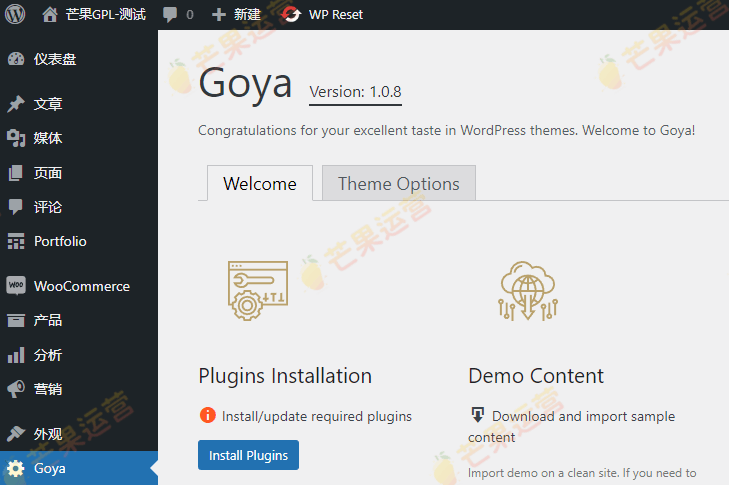The width and height of the screenshot is (729, 485).
Task: Click the Version: 1.0.8 label
Action: [355, 92]
